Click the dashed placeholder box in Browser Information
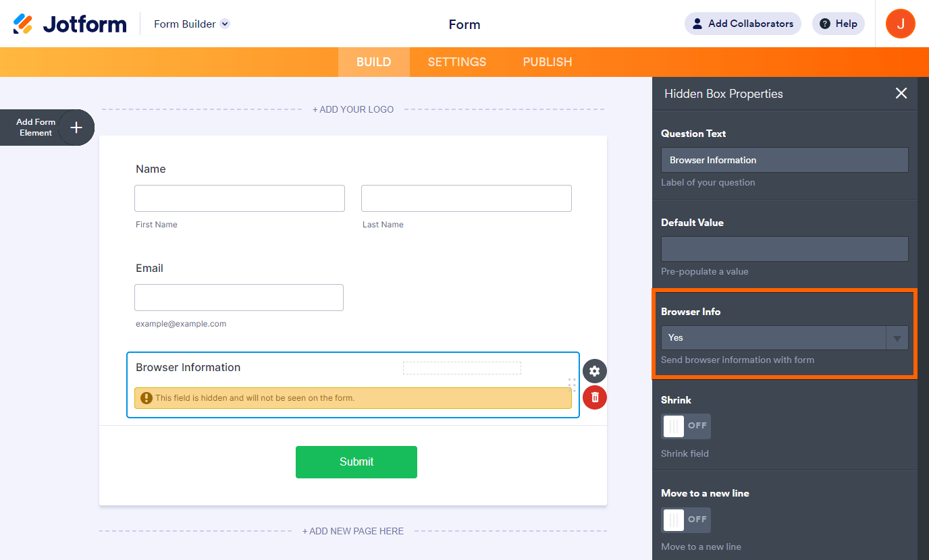Image resolution: width=929 pixels, height=560 pixels. pos(462,368)
